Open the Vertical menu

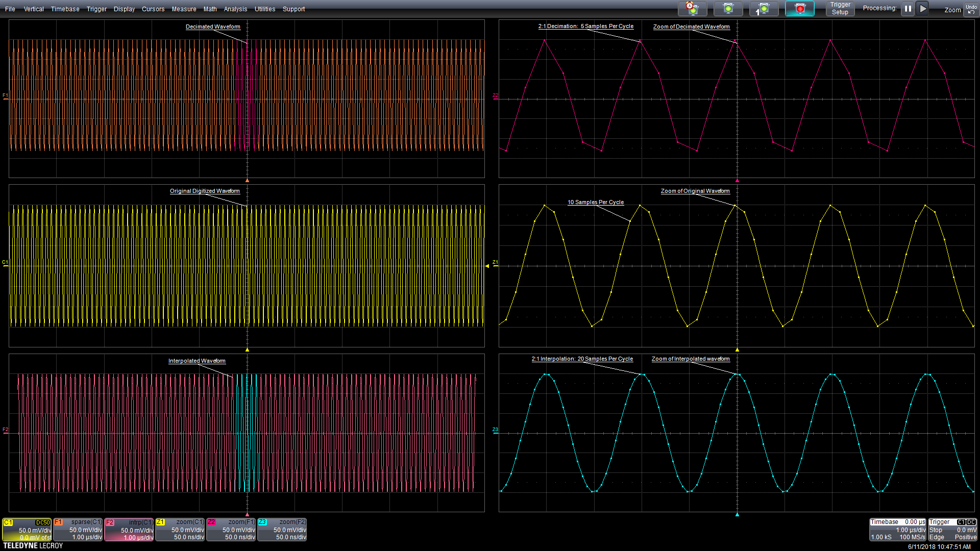[x=34, y=9]
